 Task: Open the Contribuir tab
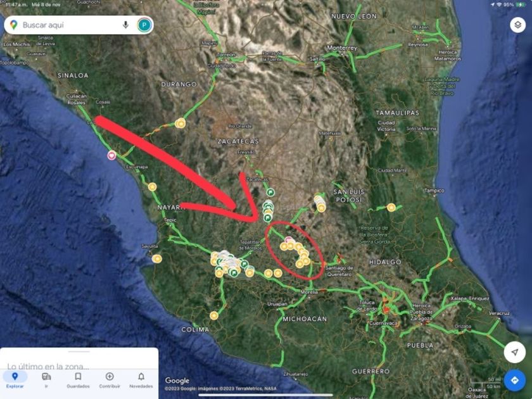(x=110, y=380)
